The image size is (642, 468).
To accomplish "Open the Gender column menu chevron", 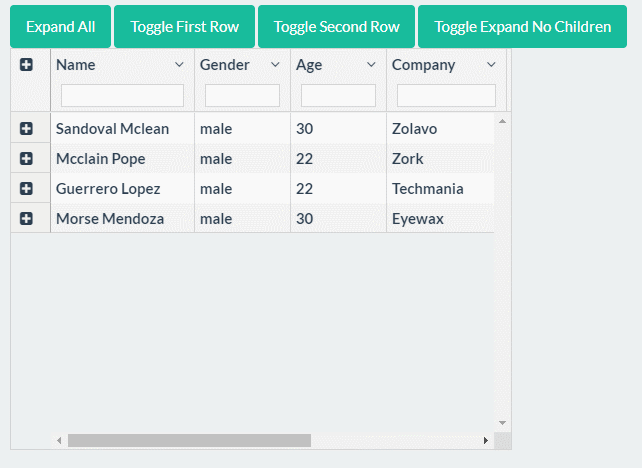I will [275, 65].
